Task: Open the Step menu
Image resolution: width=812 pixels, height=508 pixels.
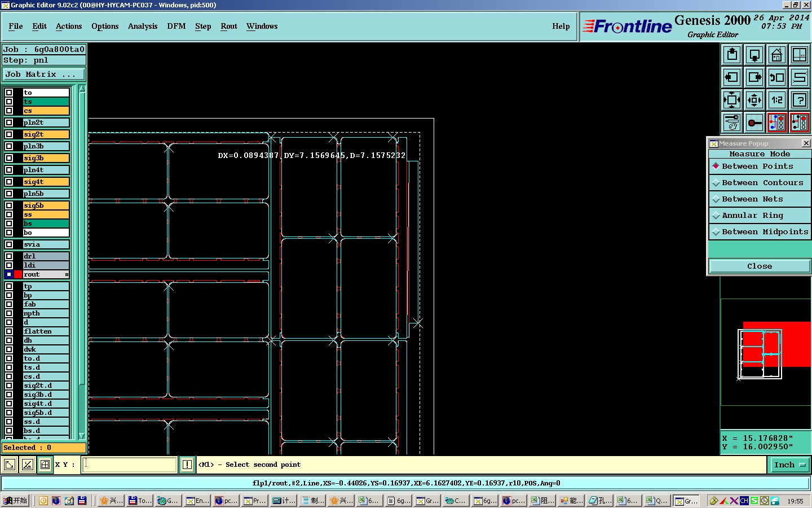Action: pos(203,26)
